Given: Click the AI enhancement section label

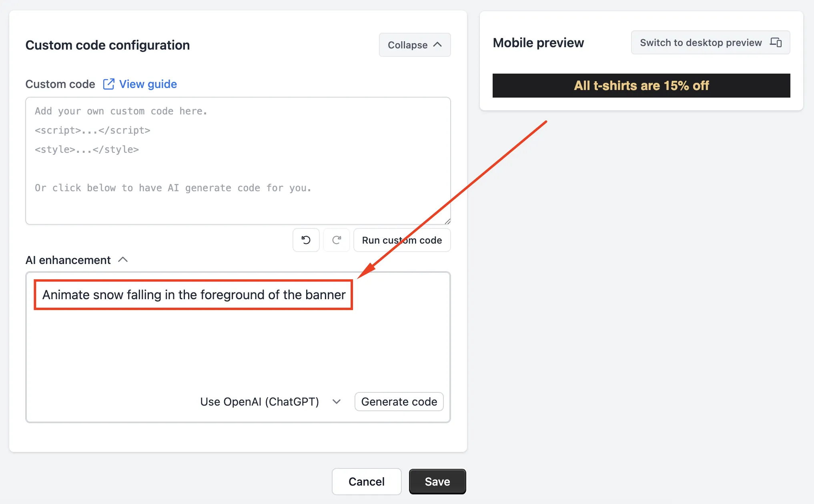Looking at the screenshot, I should point(68,260).
